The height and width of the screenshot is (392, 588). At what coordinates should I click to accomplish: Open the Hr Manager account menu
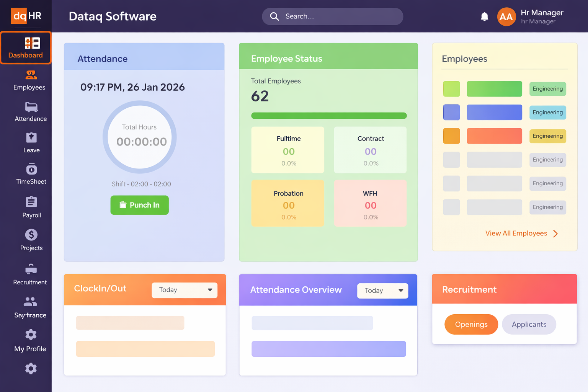(530, 17)
